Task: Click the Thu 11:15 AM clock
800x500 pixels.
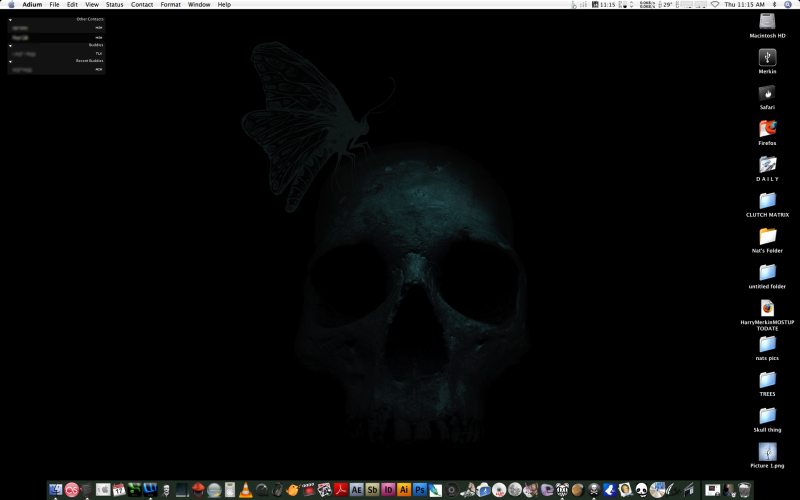Action: (744, 4)
